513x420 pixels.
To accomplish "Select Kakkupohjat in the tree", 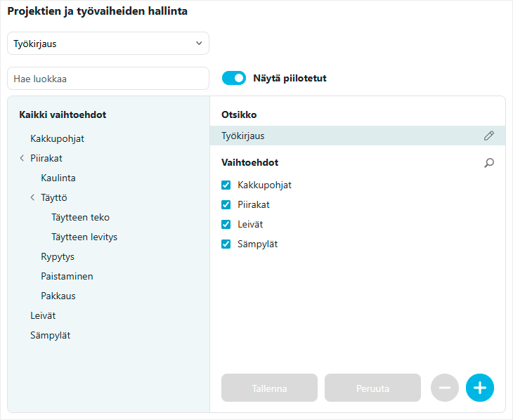I will 57,138.
